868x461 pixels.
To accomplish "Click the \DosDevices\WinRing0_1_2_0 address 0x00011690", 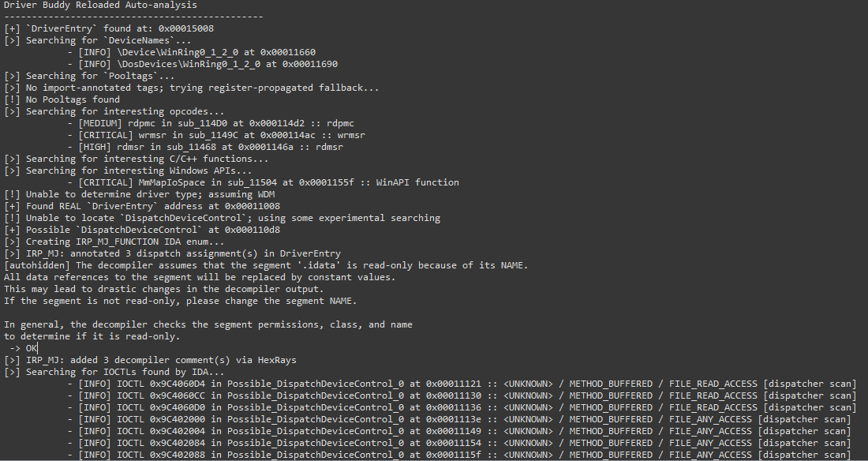I will click(x=310, y=64).
